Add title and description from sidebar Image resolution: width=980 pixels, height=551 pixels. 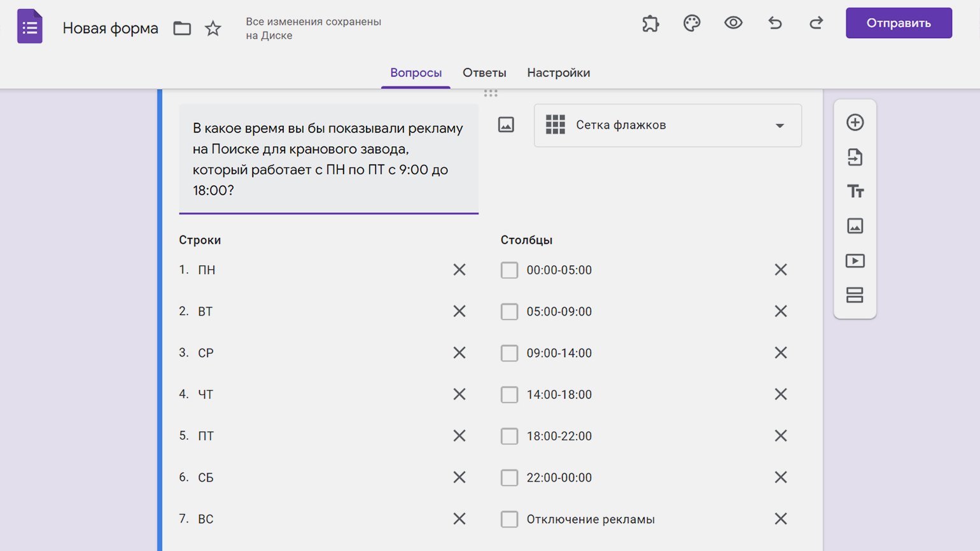[x=855, y=192]
